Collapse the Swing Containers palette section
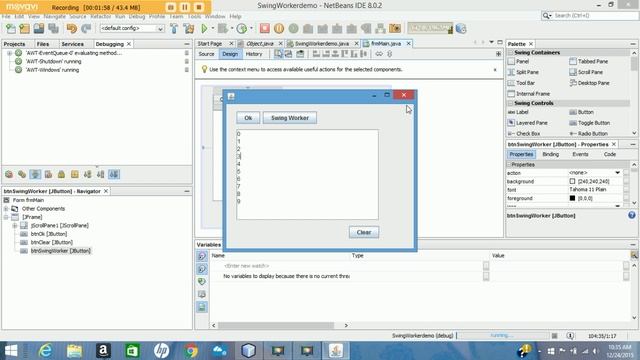 click(x=511, y=53)
